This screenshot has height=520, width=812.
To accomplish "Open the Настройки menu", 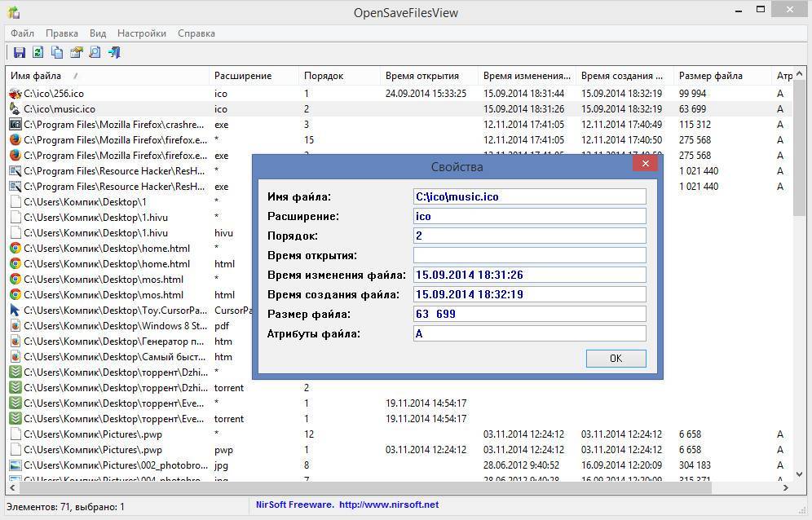I will pos(141,33).
